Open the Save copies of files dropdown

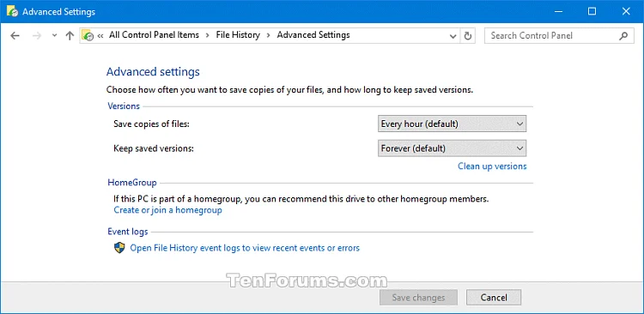click(x=452, y=124)
